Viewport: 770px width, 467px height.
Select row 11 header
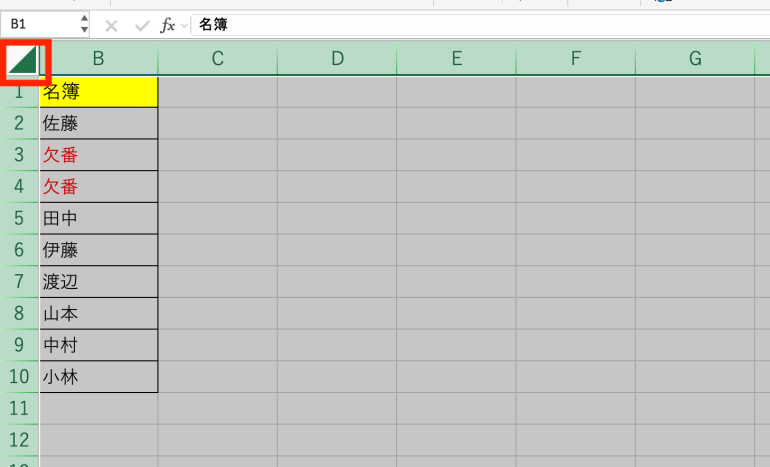pyautogui.click(x=19, y=408)
